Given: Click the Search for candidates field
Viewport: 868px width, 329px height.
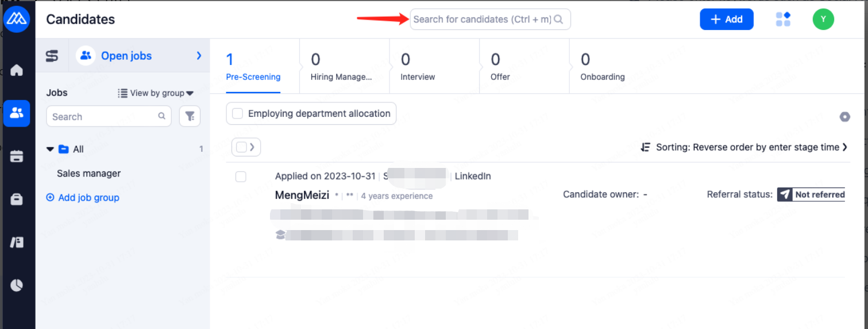Looking at the screenshot, I should click(481, 20).
